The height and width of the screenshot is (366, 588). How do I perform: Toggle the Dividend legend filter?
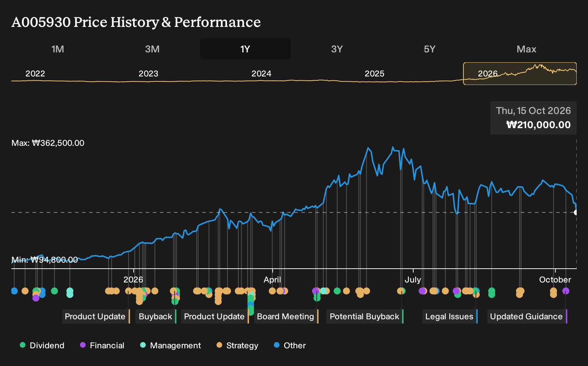point(42,345)
